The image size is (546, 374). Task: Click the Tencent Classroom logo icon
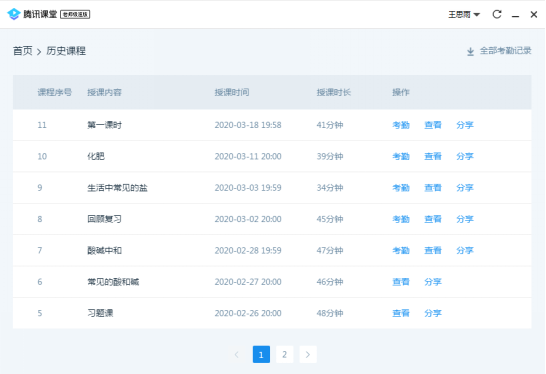click(14, 14)
